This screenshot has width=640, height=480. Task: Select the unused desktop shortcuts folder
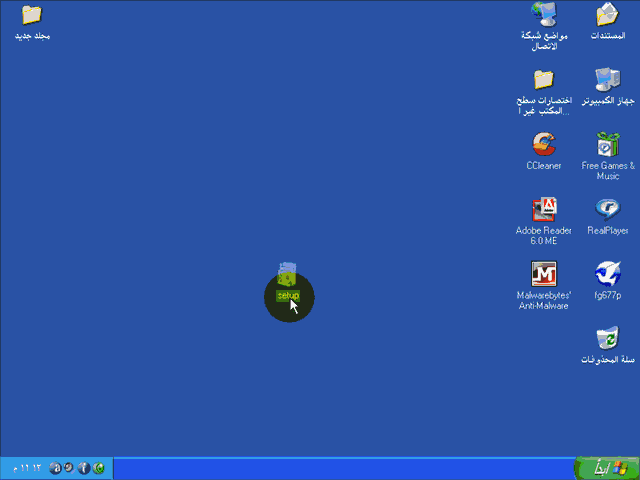pyautogui.click(x=544, y=81)
